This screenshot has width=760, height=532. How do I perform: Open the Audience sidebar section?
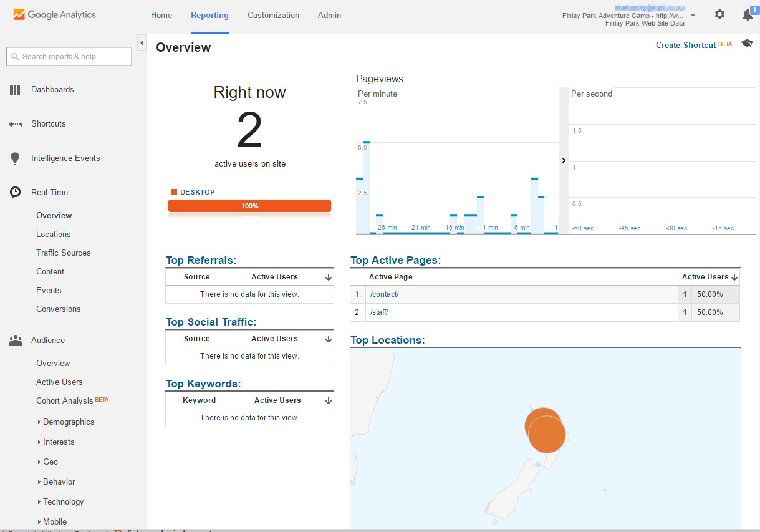pos(48,341)
